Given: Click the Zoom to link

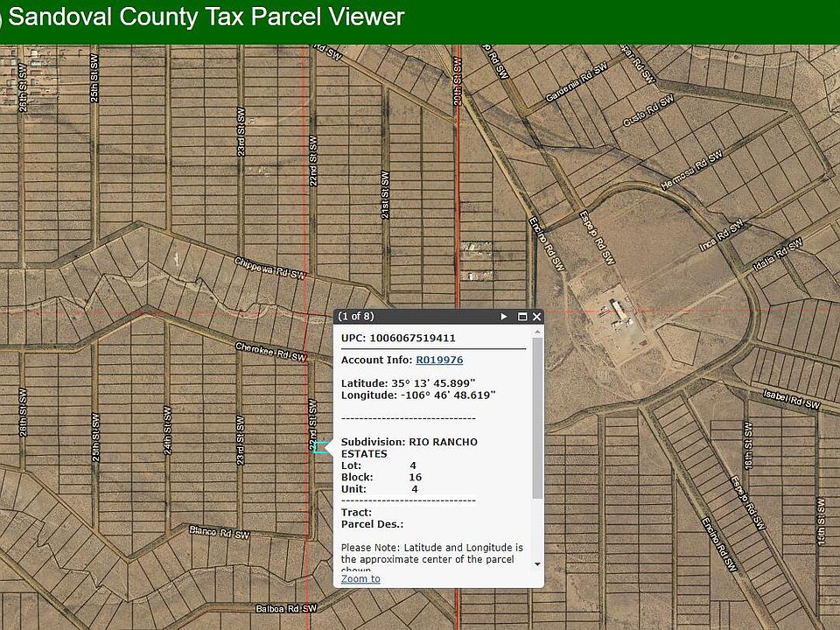Looking at the screenshot, I should (360, 578).
